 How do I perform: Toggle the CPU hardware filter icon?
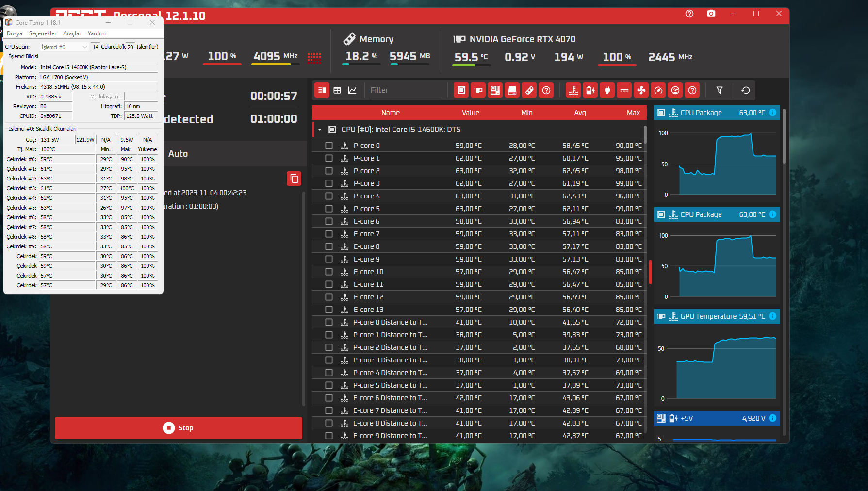coord(461,90)
